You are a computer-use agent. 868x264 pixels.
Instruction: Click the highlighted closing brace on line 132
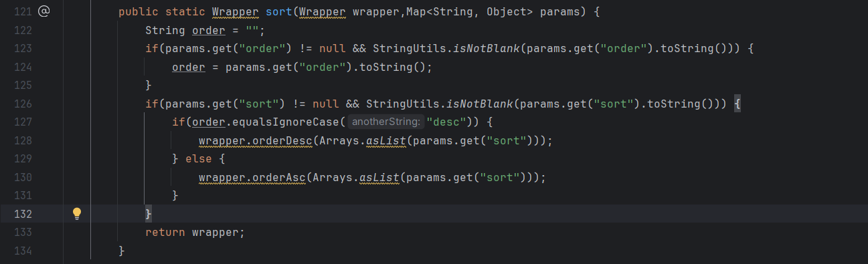(149, 214)
